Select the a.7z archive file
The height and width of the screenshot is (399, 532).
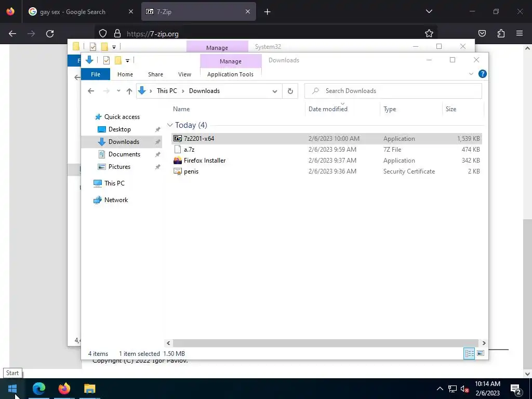point(326,149)
